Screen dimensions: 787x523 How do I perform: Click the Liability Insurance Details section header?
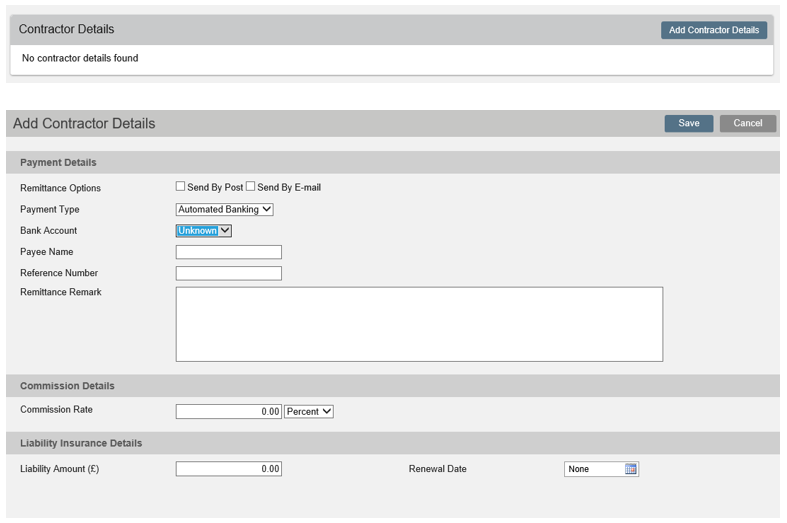coord(81,443)
